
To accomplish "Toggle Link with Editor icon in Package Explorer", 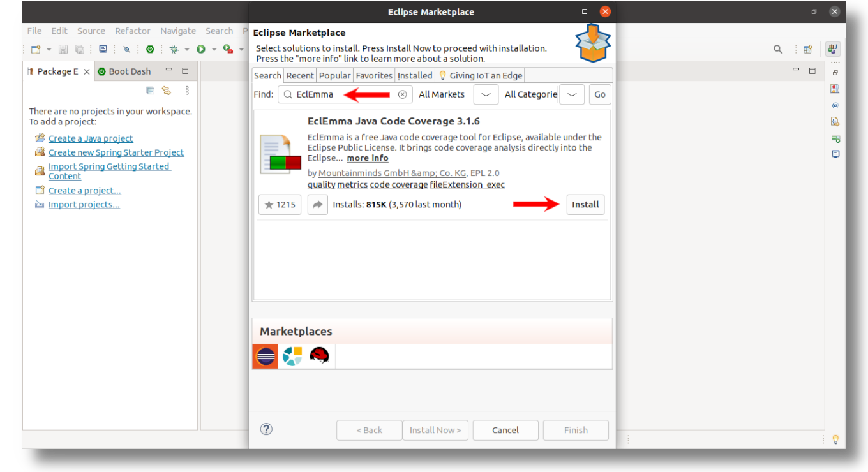I will pos(167,91).
